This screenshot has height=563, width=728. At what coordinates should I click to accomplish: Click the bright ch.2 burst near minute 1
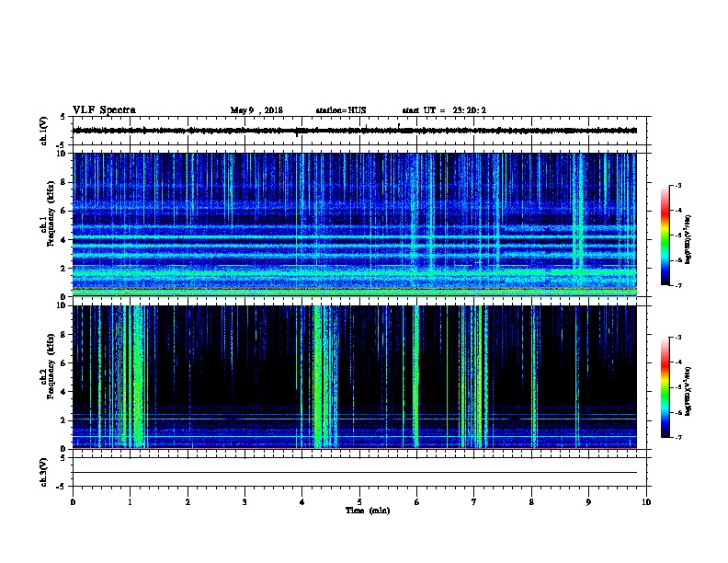138,376
